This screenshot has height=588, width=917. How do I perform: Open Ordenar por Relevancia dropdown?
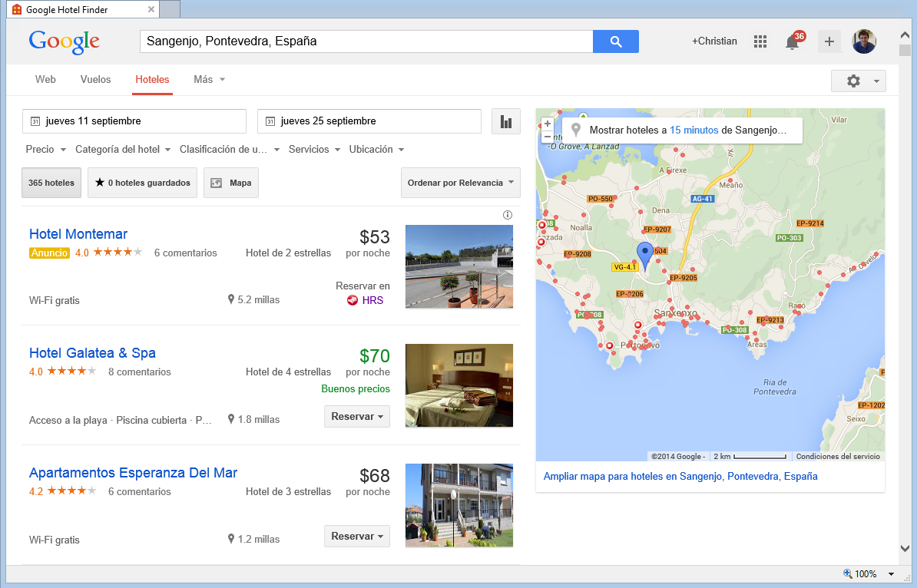[460, 183]
